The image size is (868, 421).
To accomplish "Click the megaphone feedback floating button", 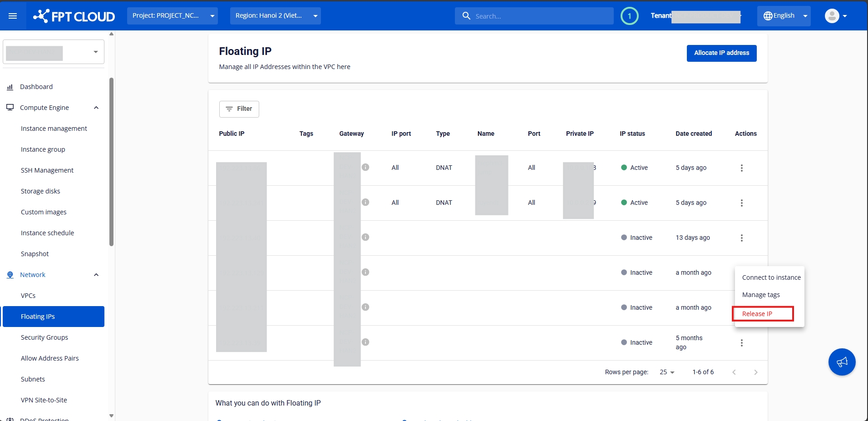I will point(842,362).
